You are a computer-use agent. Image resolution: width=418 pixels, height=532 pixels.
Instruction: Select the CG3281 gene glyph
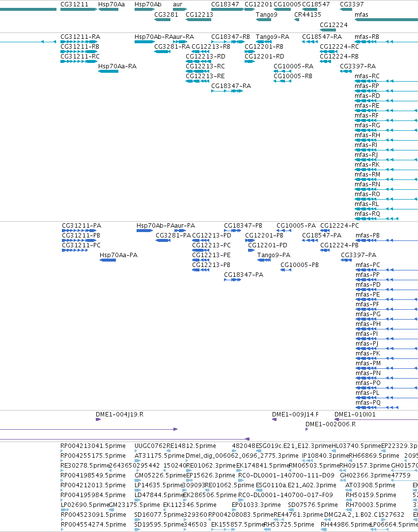pyautogui.click(x=163, y=20)
